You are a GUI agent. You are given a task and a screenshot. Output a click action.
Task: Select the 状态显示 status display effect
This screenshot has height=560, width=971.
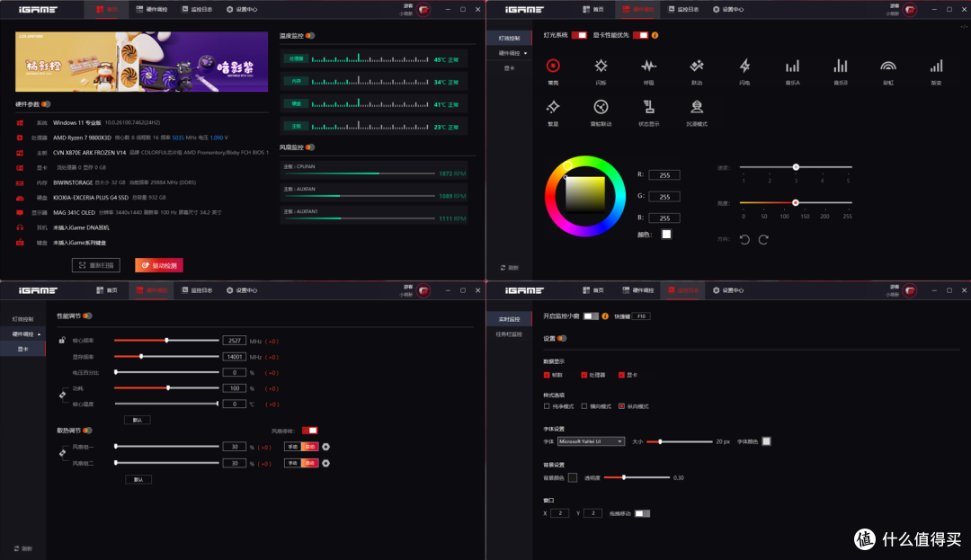click(x=648, y=107)
